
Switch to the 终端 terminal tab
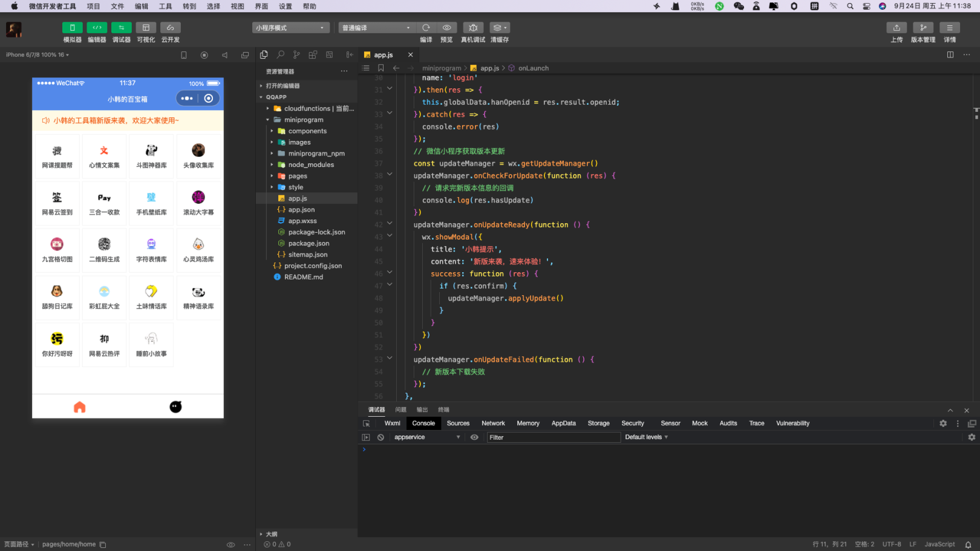[x=443, y=410]
